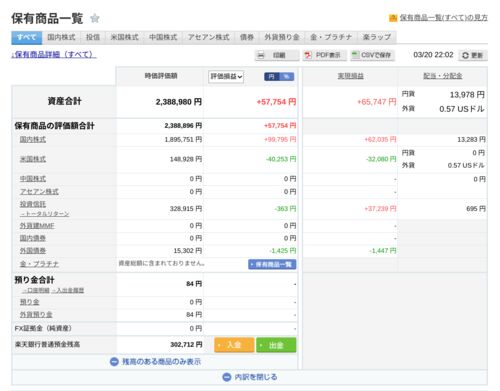Open the 金・プラチナ row link
The width and height of the screenshot is (500, 391).
(x=39, y=264)
